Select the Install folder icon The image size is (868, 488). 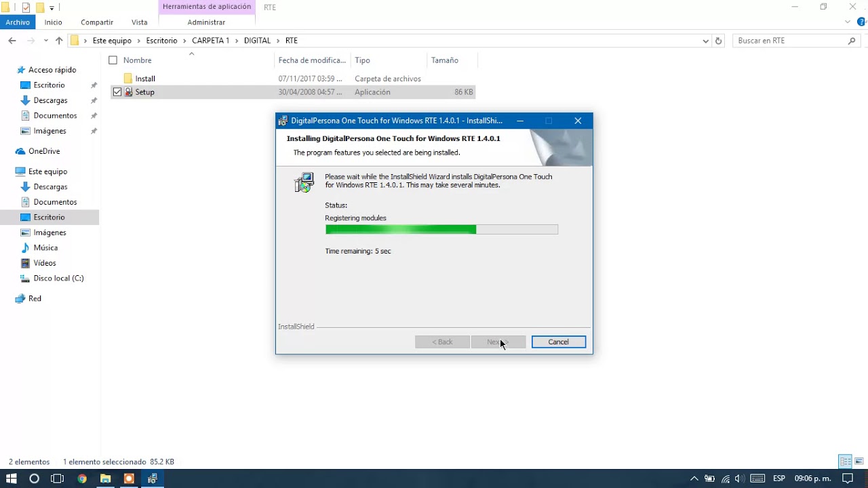click(x=128, y=79)
